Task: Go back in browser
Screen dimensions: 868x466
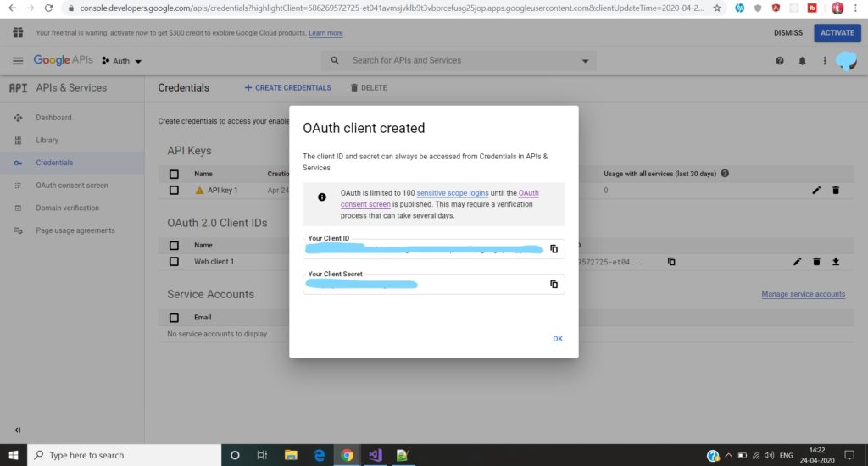Action: (12, 8)
